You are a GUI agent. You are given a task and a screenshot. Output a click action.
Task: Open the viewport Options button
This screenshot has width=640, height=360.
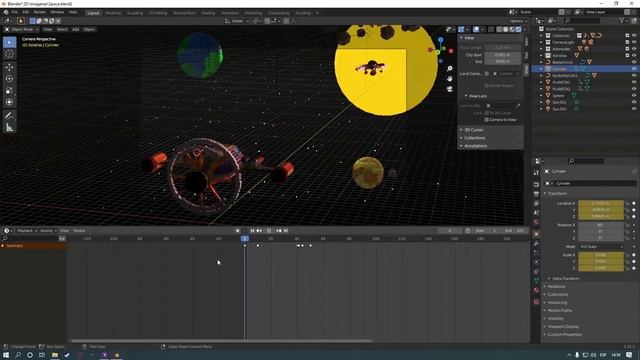click(x=517, y=21)
